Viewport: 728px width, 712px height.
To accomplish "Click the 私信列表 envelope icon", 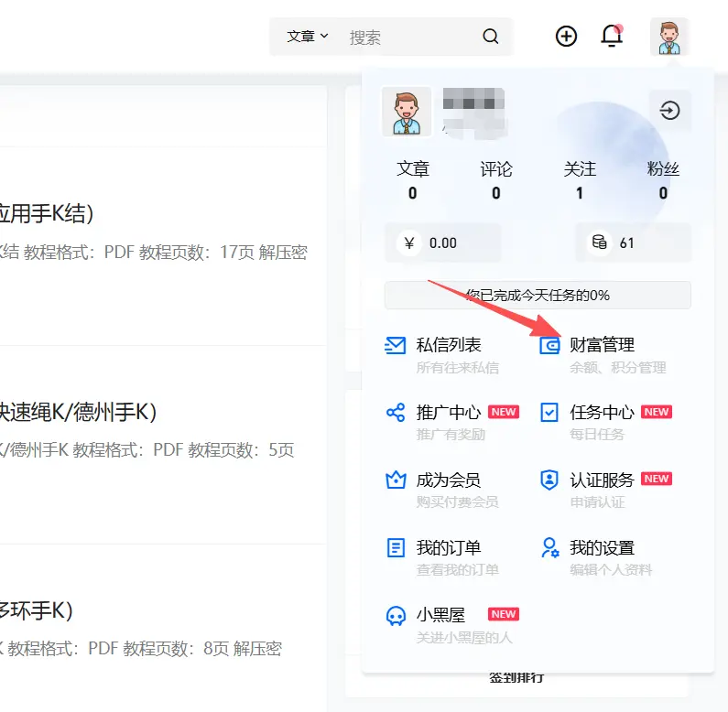I will (396, 346).
